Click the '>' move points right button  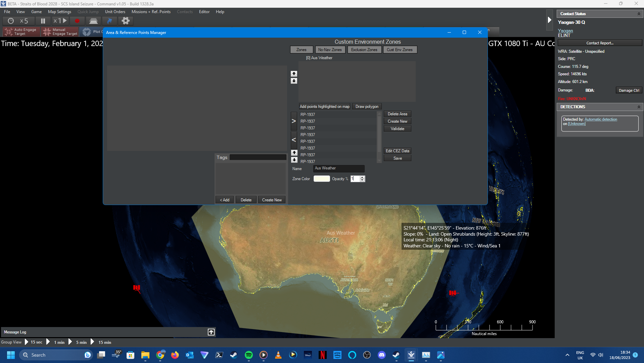click(x=294, y=121)
